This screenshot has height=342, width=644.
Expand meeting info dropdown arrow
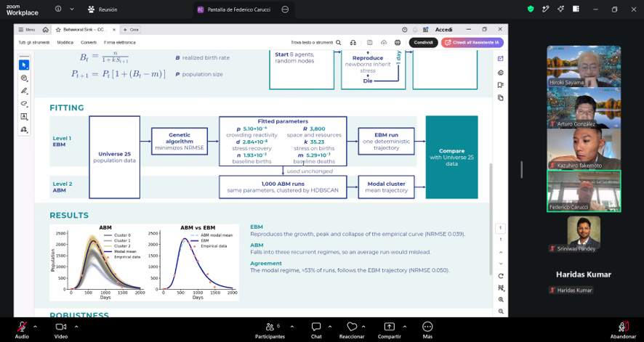(x=72, y=9)
